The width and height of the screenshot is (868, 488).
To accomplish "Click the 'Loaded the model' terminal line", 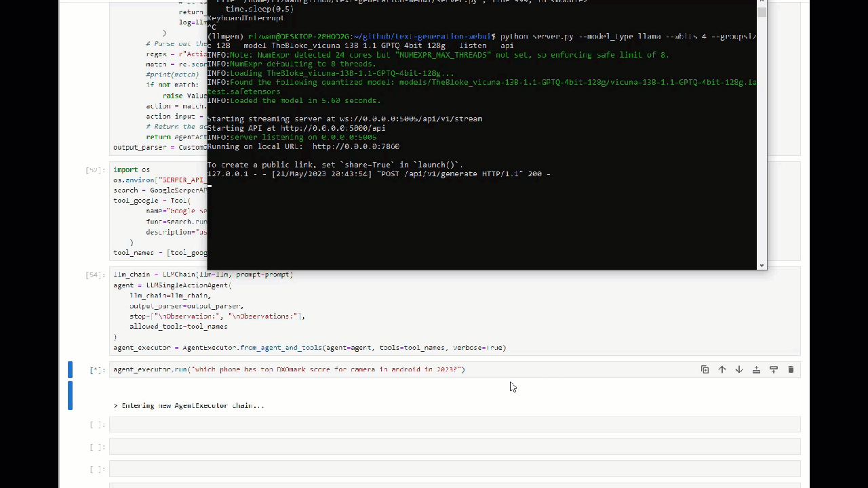I will pos(294,100).
